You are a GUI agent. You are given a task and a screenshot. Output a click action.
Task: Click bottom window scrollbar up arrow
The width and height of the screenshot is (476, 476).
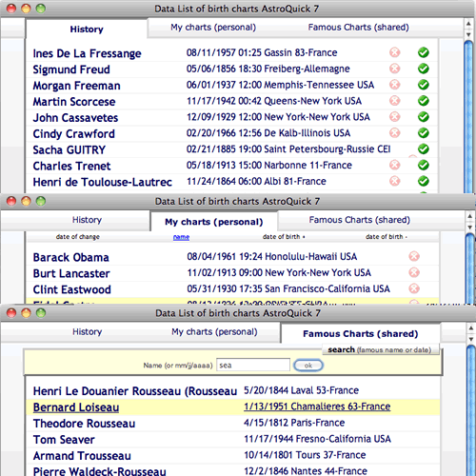coord(470,328)
